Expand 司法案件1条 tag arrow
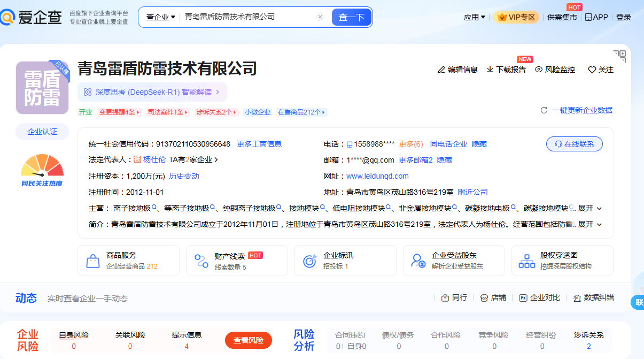The width and height of the screenshot is (644, 359). click(187, 112)
